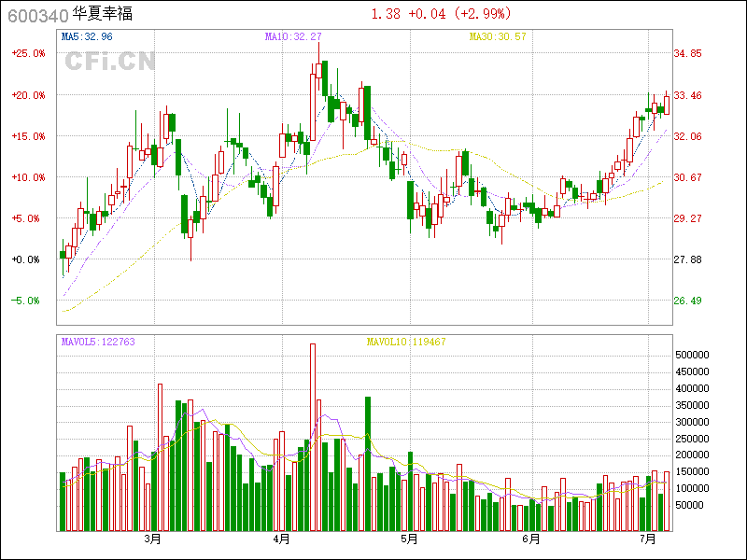Click the tallest red volume bar in April
This screenshot has width=747, height=560.
point(313,437)
